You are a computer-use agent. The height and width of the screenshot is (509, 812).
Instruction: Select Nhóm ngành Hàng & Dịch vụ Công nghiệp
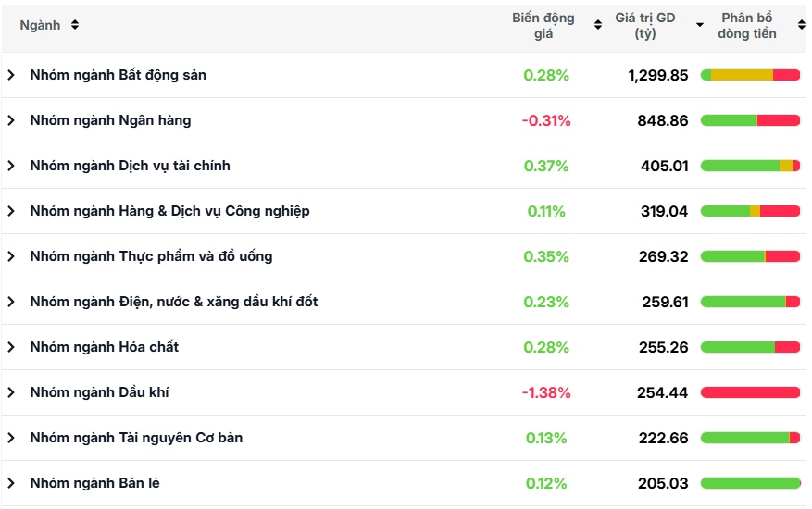pyautogui.click(x=169, y=211)
